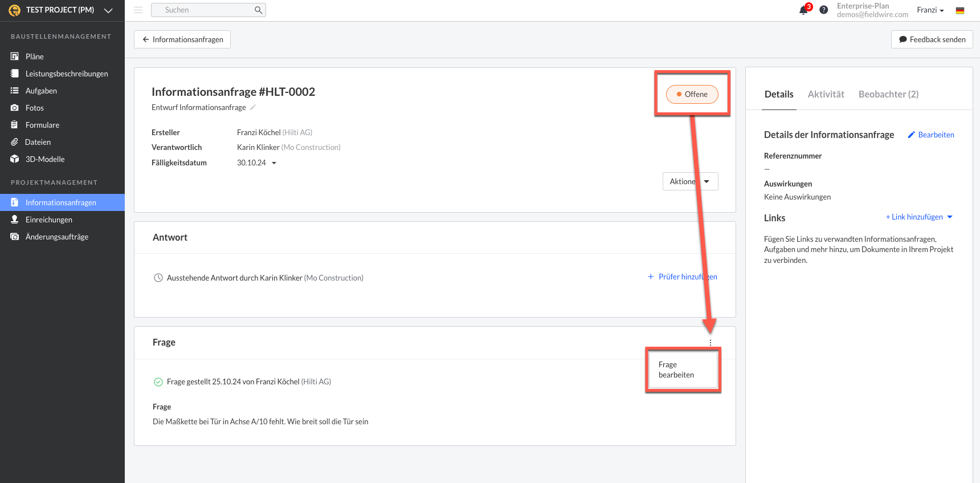Click the pencil icon beside Entwurf Informationsanfrage

coord(253,107)
